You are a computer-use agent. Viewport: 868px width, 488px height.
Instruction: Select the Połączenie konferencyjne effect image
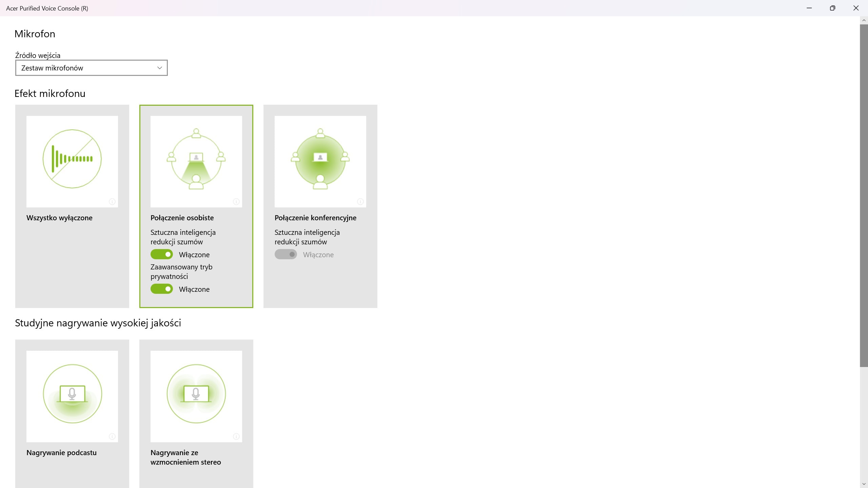point(320,162)
